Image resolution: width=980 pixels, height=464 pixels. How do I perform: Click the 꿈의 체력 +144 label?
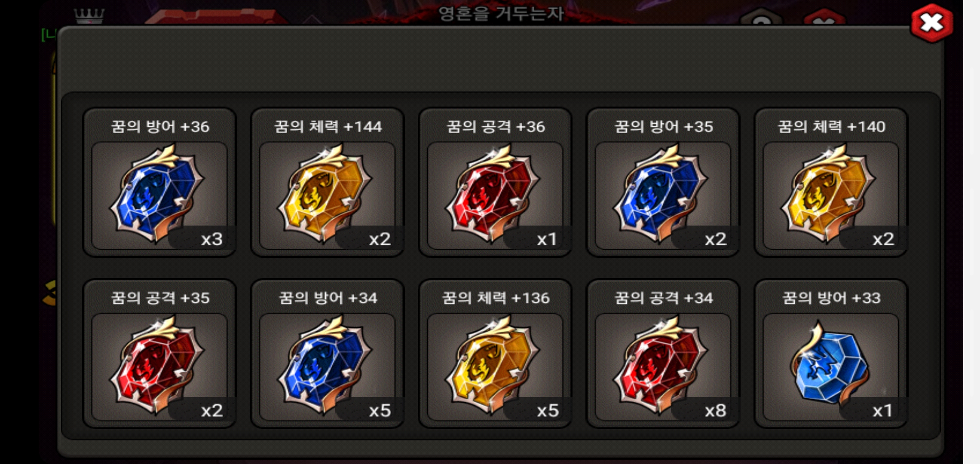tap(328, 127)
